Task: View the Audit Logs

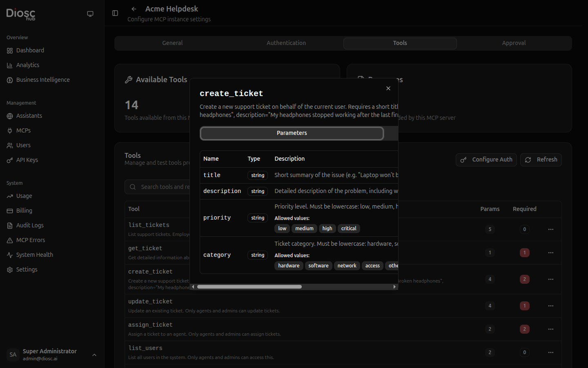Action: pyautogui.click(x=29, y=225)
